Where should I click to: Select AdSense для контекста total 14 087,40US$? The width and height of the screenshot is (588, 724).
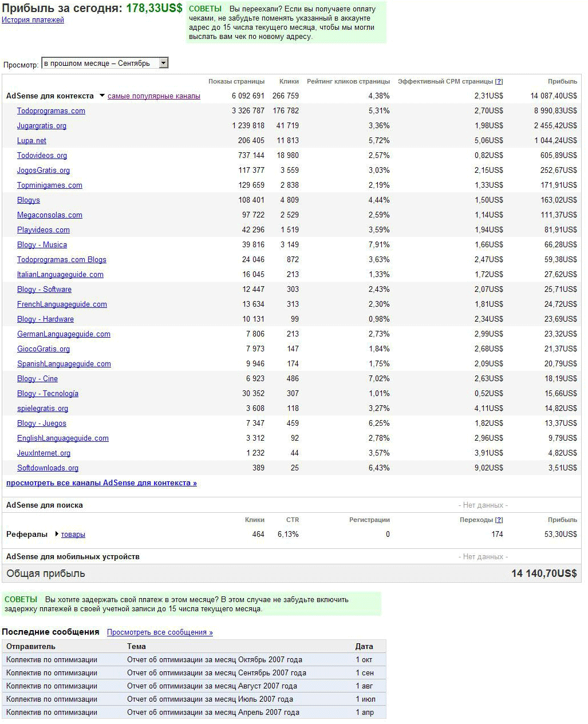click(554, 96)
